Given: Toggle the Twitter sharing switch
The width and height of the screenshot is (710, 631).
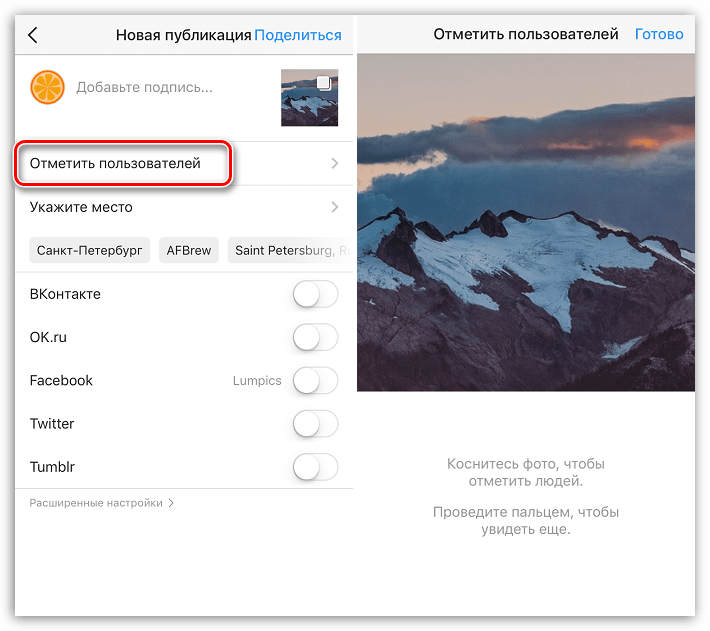Looking at the screenshot, I should click(315, 424).
